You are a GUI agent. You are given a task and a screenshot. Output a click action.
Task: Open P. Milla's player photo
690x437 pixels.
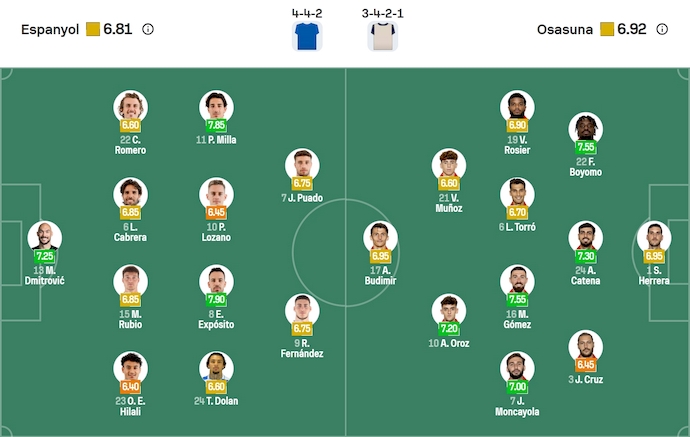click(x=216, y=106)
